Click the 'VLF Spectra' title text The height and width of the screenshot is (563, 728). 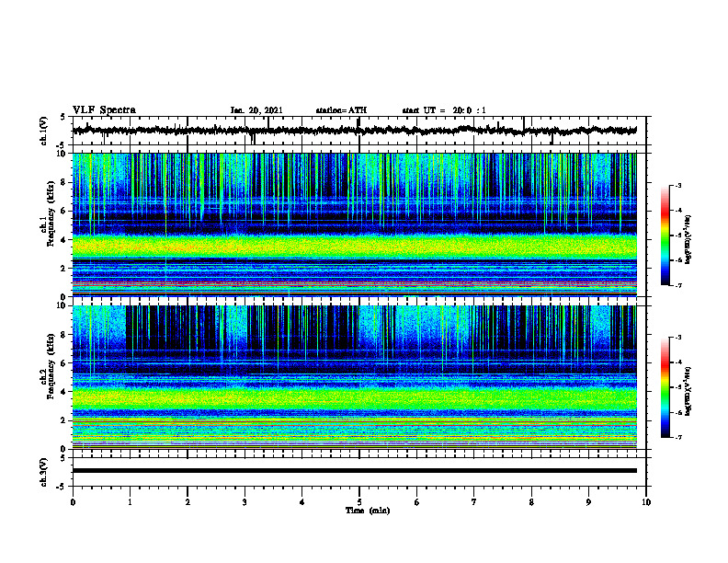(x=104, y=110)
